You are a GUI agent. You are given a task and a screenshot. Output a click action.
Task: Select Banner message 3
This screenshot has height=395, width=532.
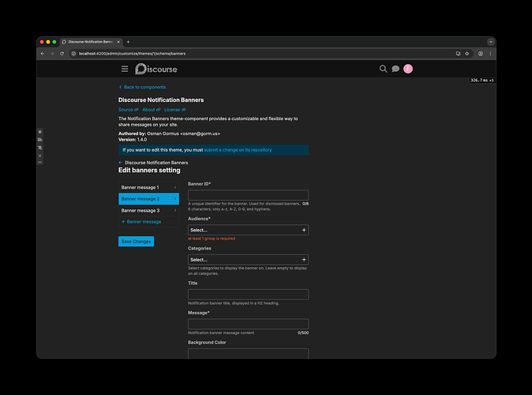click(148, 211)
